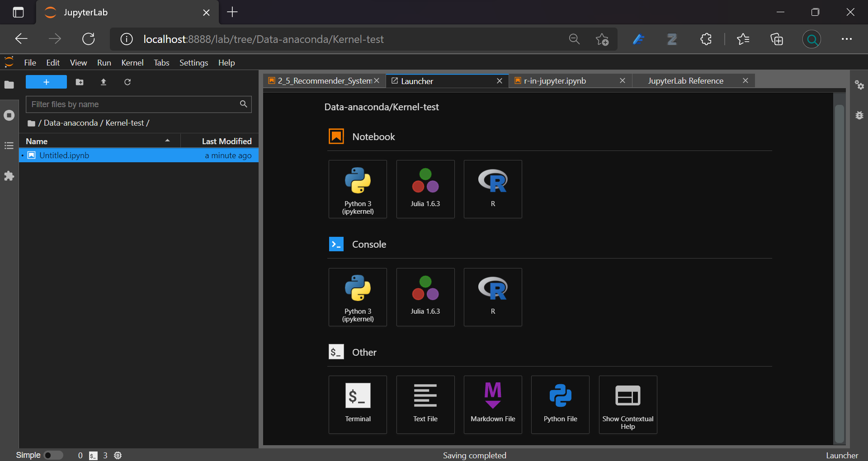Sort files by Name column

[x=99, y=141]
